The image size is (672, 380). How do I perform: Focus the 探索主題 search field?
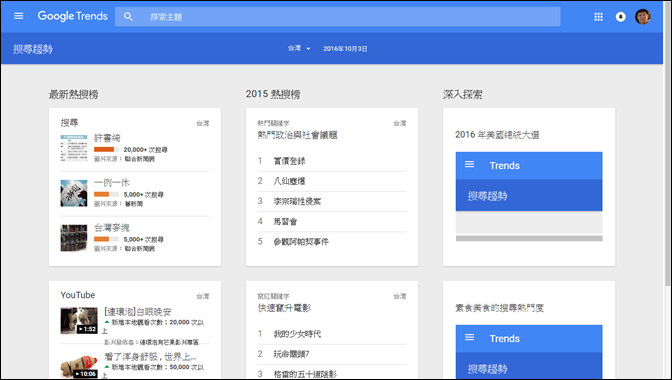coord(337,17)
